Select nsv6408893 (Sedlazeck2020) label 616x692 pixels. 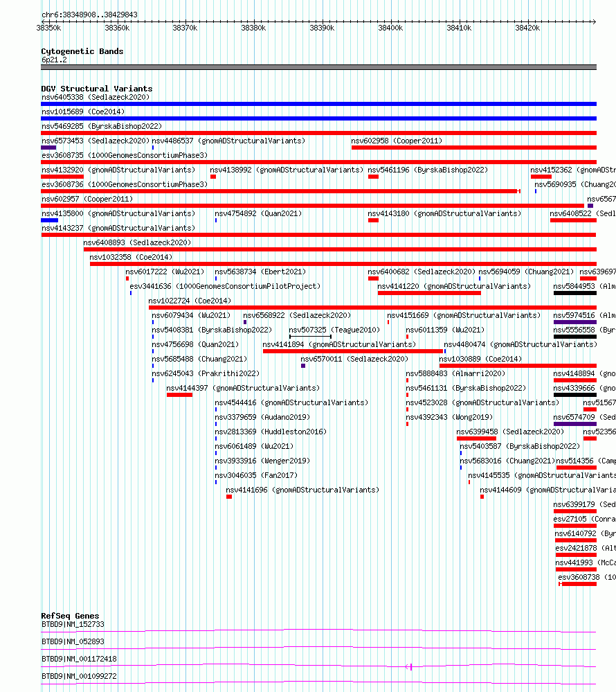pyautogui.click(x=137, y=242)
